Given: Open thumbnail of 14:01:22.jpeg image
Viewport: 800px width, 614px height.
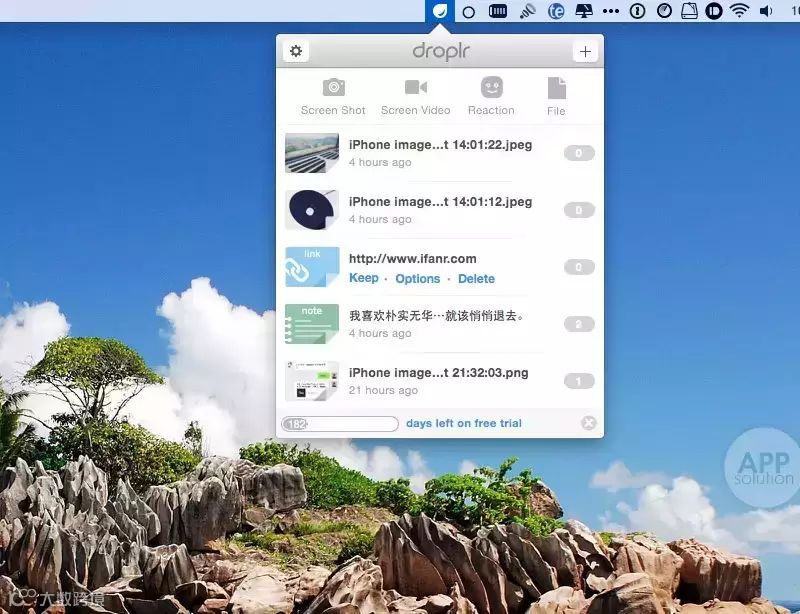Looking at the screenshot, I should coord(312,153).
